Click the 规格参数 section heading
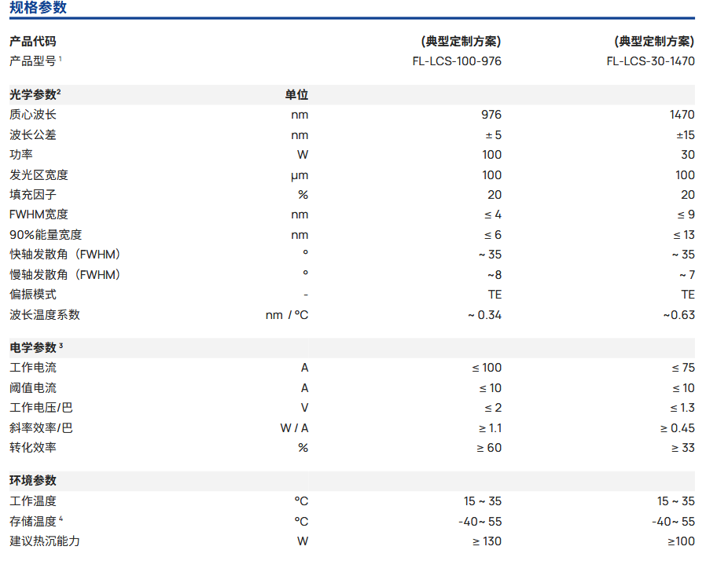The image size is (728, 561). click(x=38, y=8)
